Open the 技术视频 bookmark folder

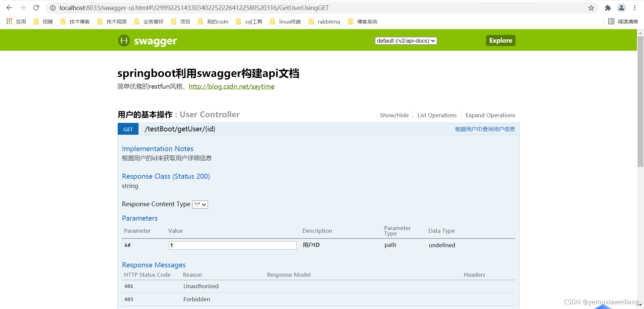coord(112,21)
